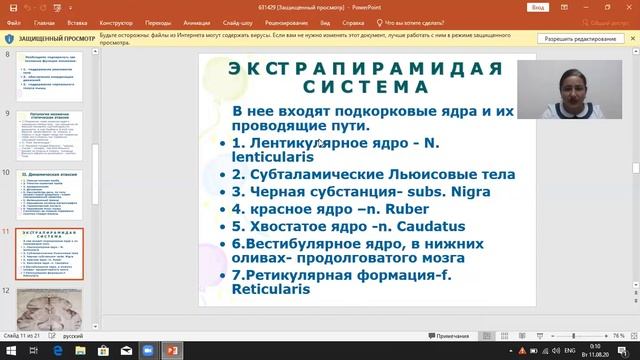Open Microsoft Store from taskbar
This screenshot has height=360, width=640.
click(x=103, y=351)
